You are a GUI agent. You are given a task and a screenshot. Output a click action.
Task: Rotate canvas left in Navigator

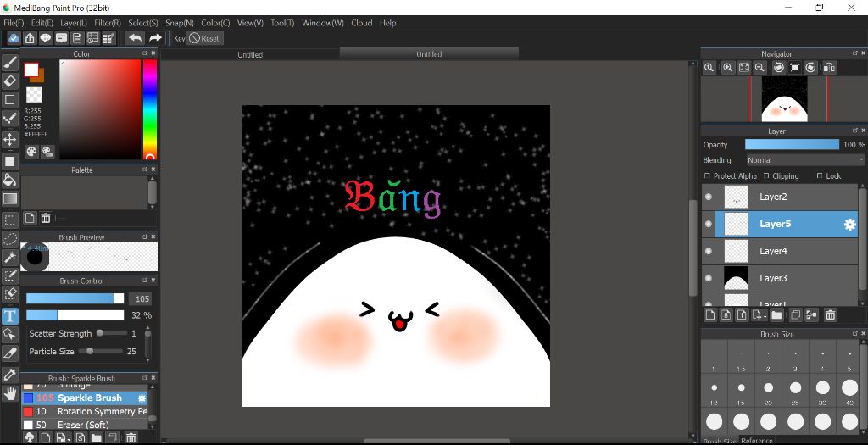(779, 68)
